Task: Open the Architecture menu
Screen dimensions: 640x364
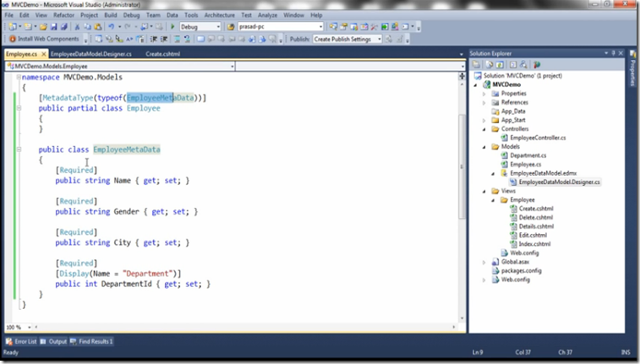Action: pos(220,15)
